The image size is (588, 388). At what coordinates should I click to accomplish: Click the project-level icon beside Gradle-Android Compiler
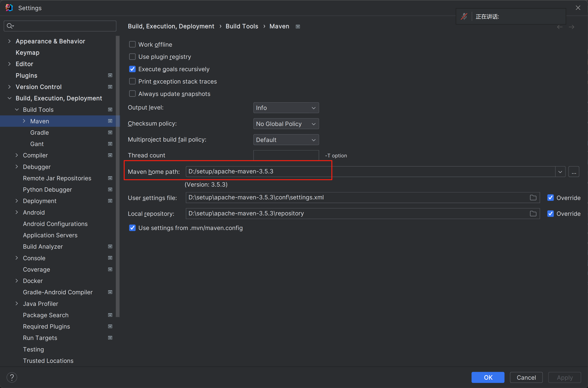(110, 292)
